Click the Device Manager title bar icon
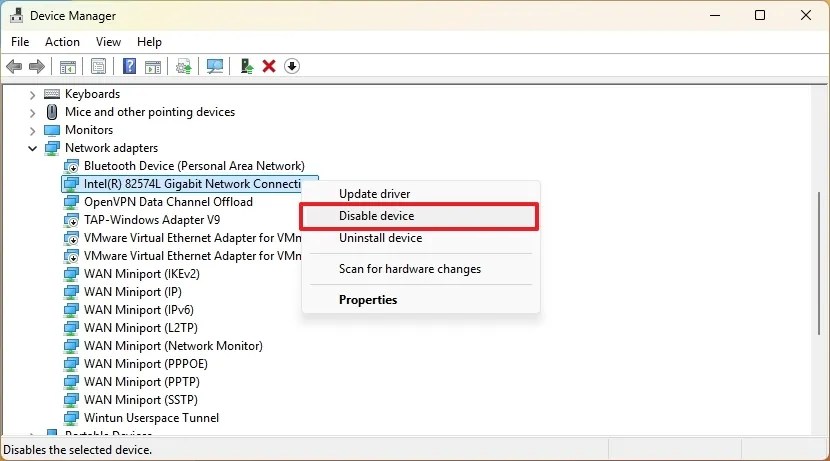 [16, 15]
